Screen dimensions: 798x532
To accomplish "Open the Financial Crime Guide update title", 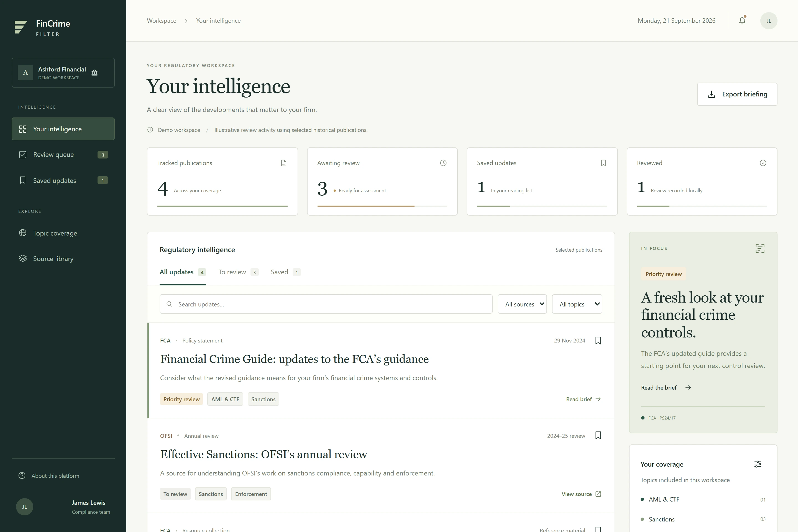I will click(x=294, y=359).
